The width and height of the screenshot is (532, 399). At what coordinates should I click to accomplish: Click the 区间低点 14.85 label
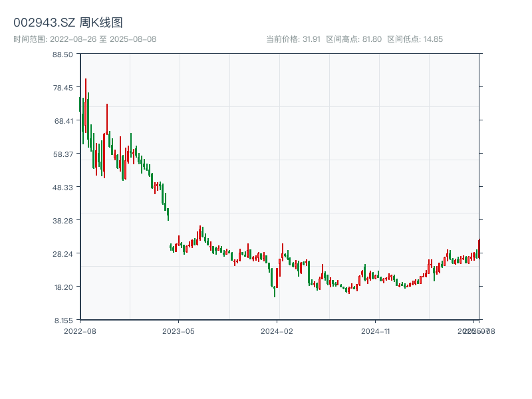[415, 39]
